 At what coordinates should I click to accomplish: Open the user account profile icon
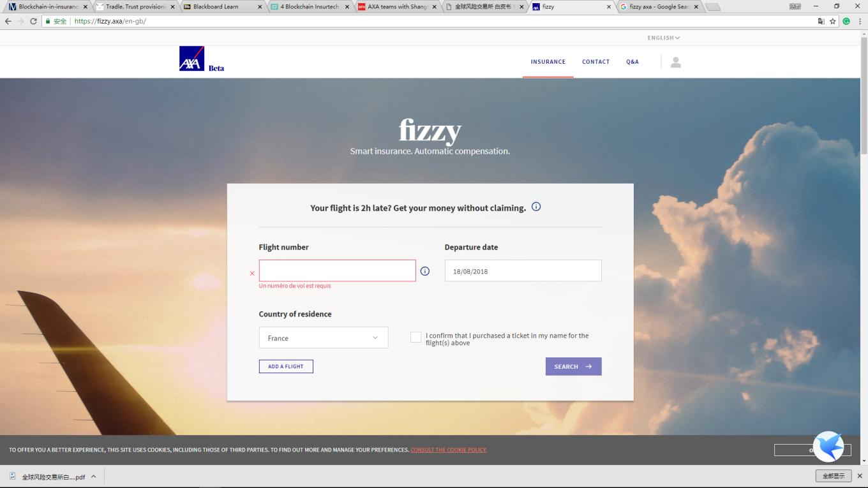click(676, 62)
